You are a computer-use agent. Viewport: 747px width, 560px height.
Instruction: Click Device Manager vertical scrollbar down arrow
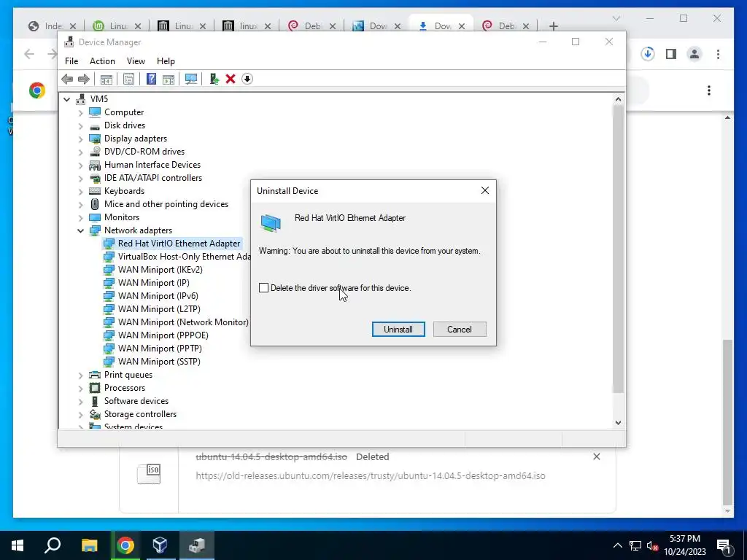pyautogui.click(x=618, y=422)
